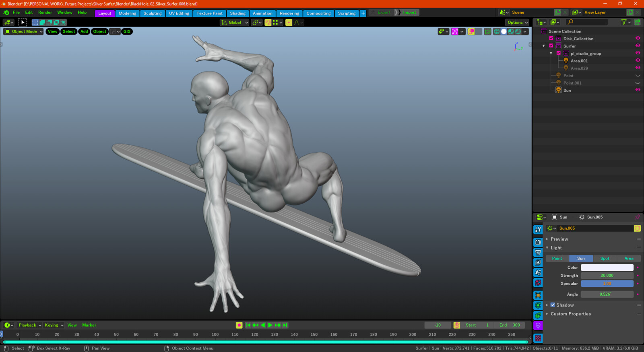The height and width of the screenshot is (352, 644).
Task: Open Keying dropdown in timeline
Action: [x=54, y=325]
